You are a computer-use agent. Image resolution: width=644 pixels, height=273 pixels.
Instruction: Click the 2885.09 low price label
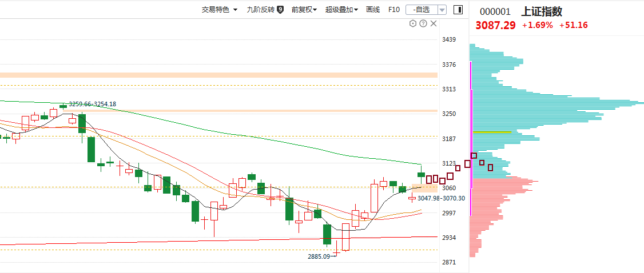[x=319, y=256]
